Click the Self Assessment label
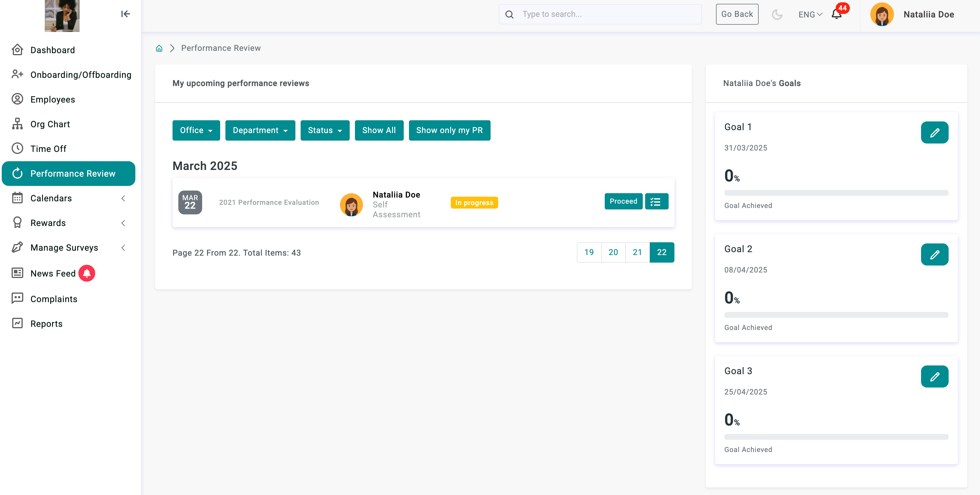The height and width of the screenshot is (495, 980). pos(396,210)
